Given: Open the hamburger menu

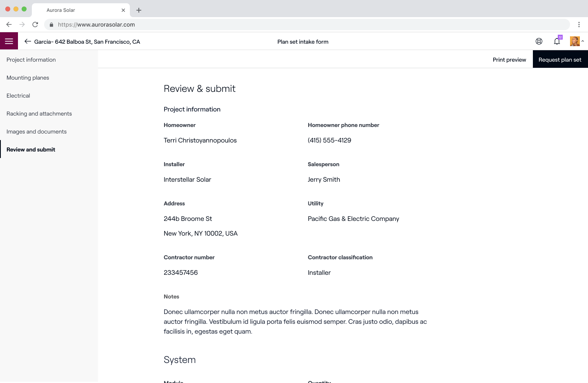Looking at the screenshot, I should (9, 41).
